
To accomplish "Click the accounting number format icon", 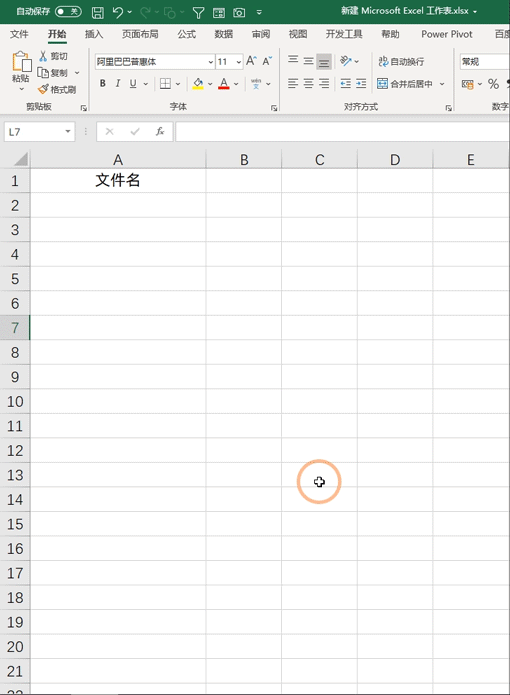I will pyautogui.click(x=468, y=84).
